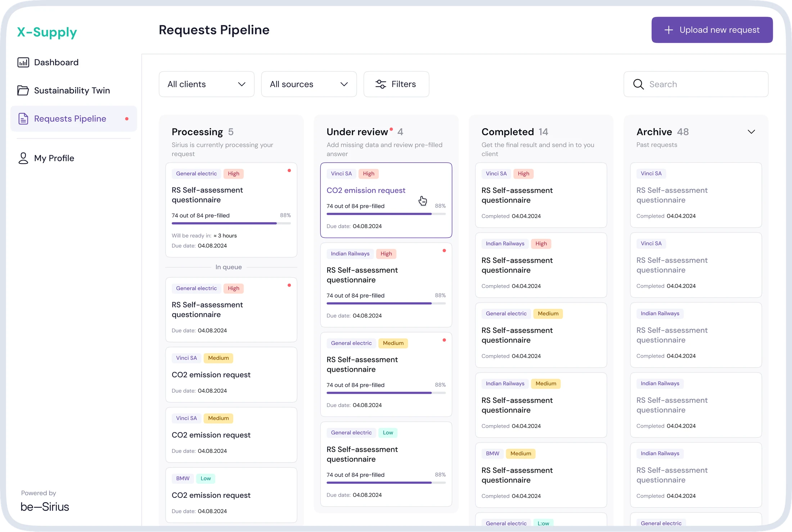Click the Requests Pipeline document icon
792x532 pixels.
point(23,118)
